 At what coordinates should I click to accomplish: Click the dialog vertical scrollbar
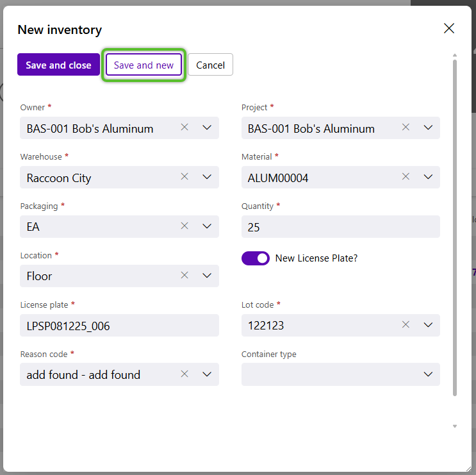click(454, 228)
